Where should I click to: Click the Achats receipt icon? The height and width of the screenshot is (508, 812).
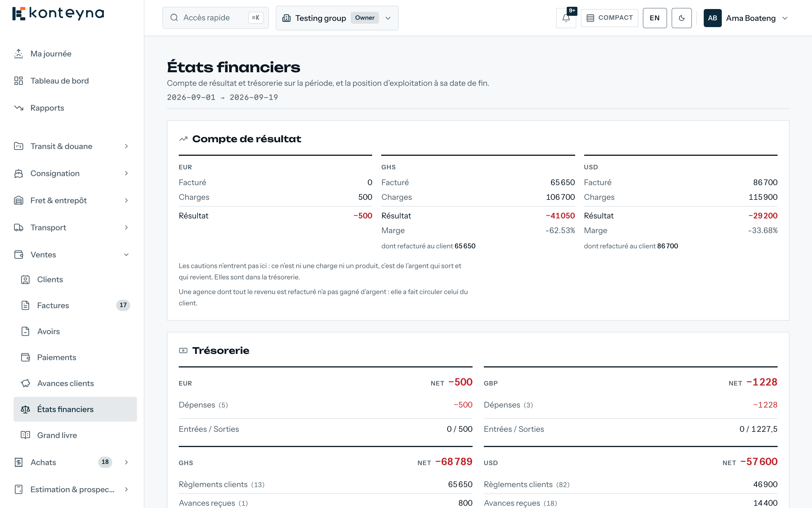(19, 462)
